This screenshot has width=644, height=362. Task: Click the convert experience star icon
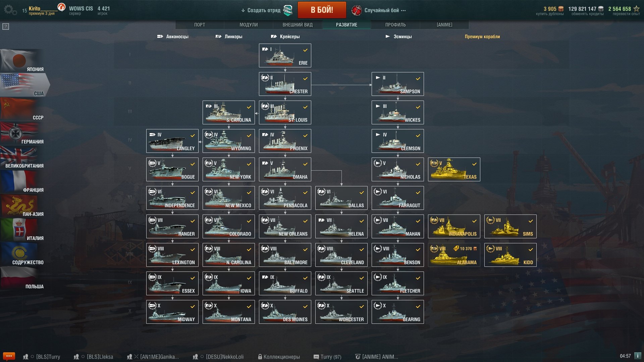(636, 9)
